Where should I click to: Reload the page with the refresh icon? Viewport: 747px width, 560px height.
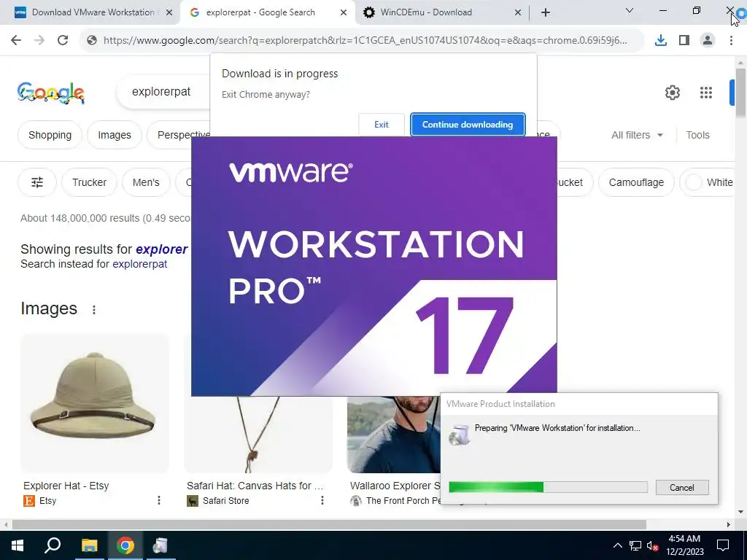(x=63, y=40)
